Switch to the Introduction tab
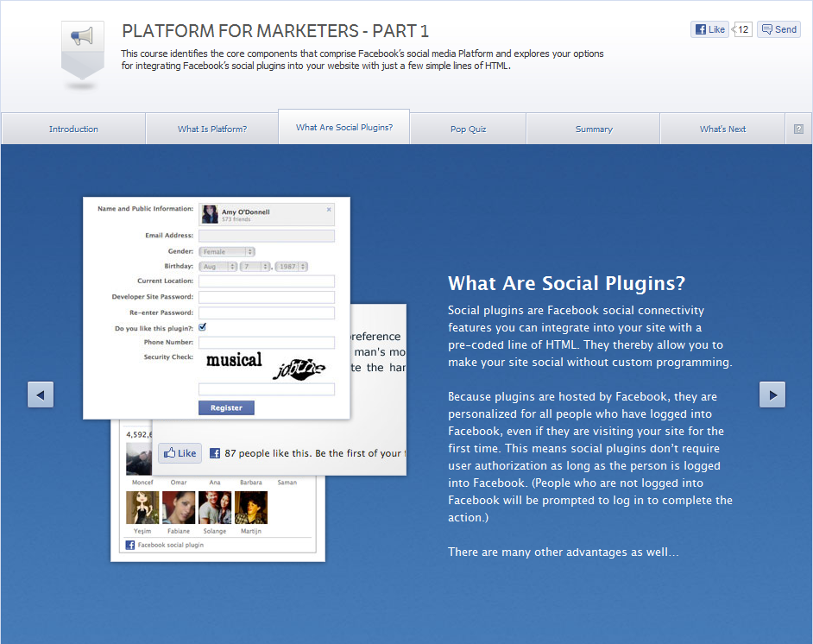The height and width of the screenshot is (644, 813). pyautogui.click(x=73, y=129)
